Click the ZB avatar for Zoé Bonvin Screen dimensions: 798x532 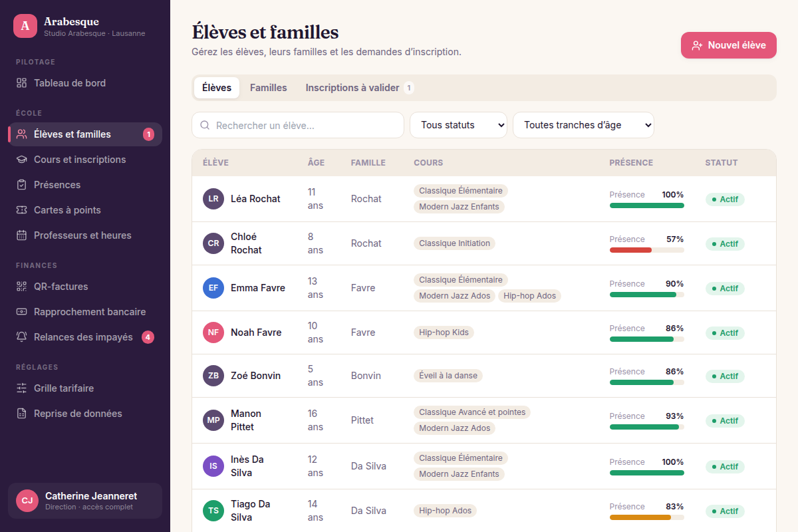click(213, 376)
